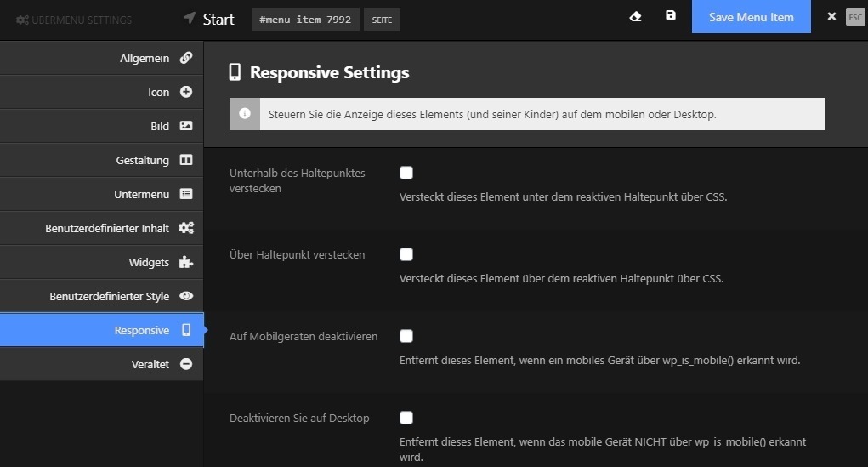This screenshot has height=467, width=868.
Task: Check Auf Mobilgeräten deaktivieren checkbox
Action: coord(406,336)
